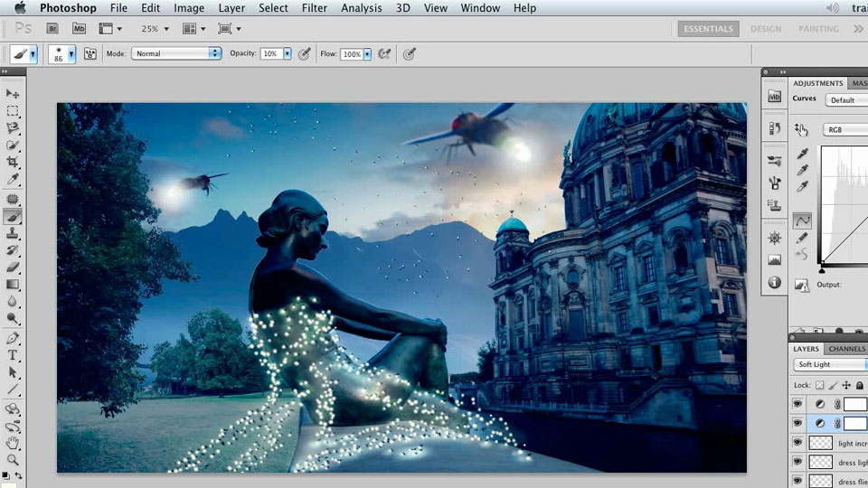The image size is (868, 488).
Task: Toggle the Brush panel button
Action: click(90, 53)
